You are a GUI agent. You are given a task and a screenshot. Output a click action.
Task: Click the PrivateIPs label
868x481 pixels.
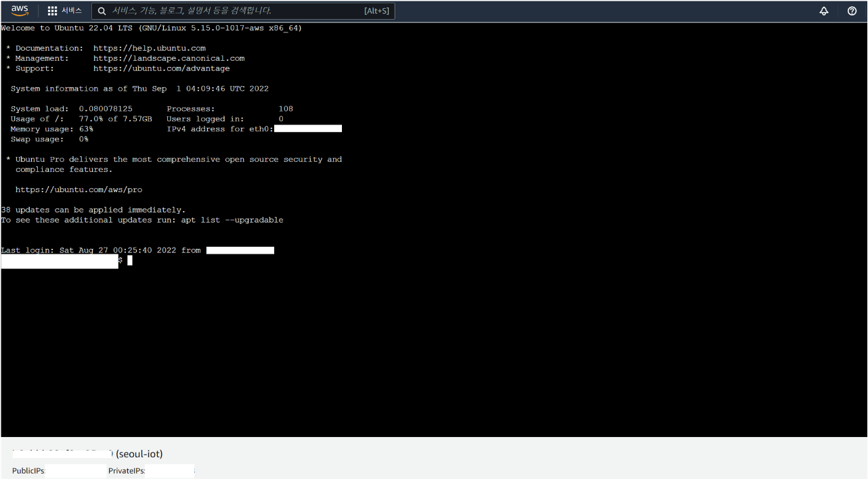(127, 471)
